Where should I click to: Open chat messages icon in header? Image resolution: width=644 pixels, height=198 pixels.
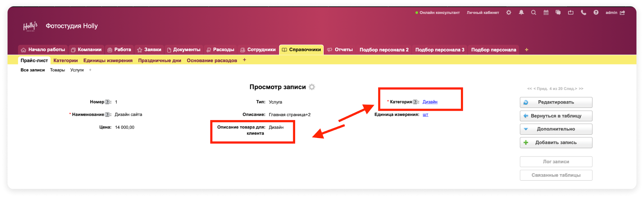[558, 13]
